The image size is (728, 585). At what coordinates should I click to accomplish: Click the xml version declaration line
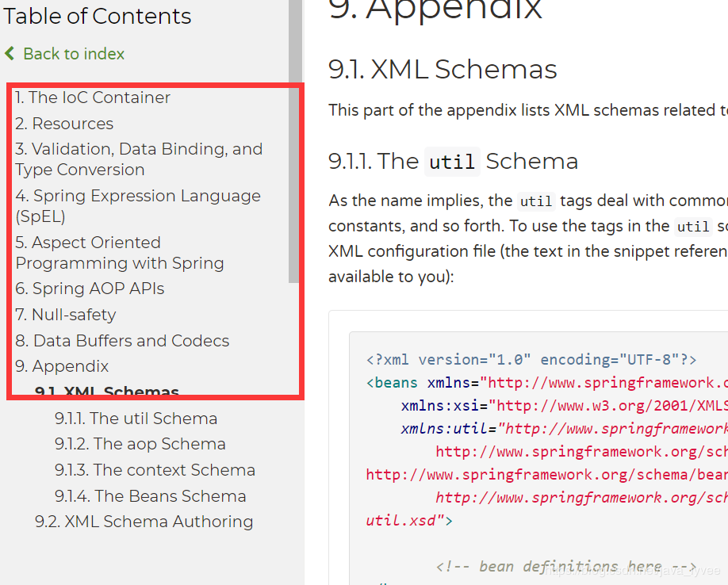[531, 360]
